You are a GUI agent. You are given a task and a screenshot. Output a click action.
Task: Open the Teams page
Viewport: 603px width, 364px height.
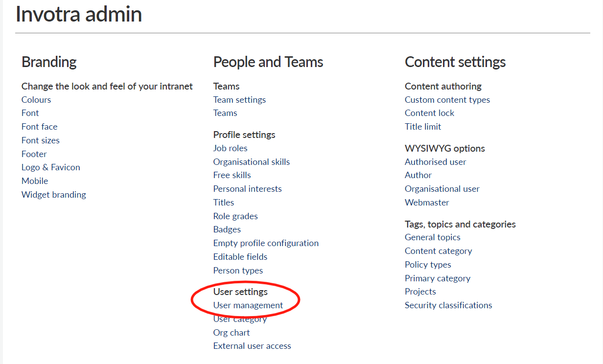[225, 113]
